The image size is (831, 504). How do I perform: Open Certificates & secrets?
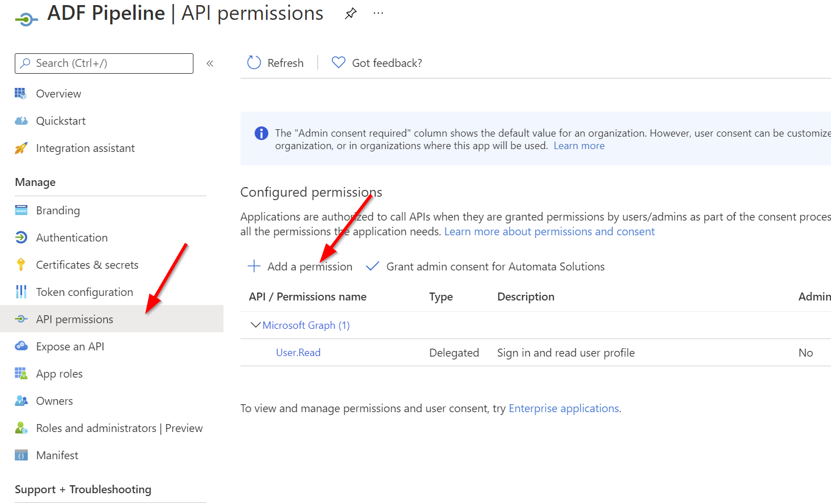point(87,265)
